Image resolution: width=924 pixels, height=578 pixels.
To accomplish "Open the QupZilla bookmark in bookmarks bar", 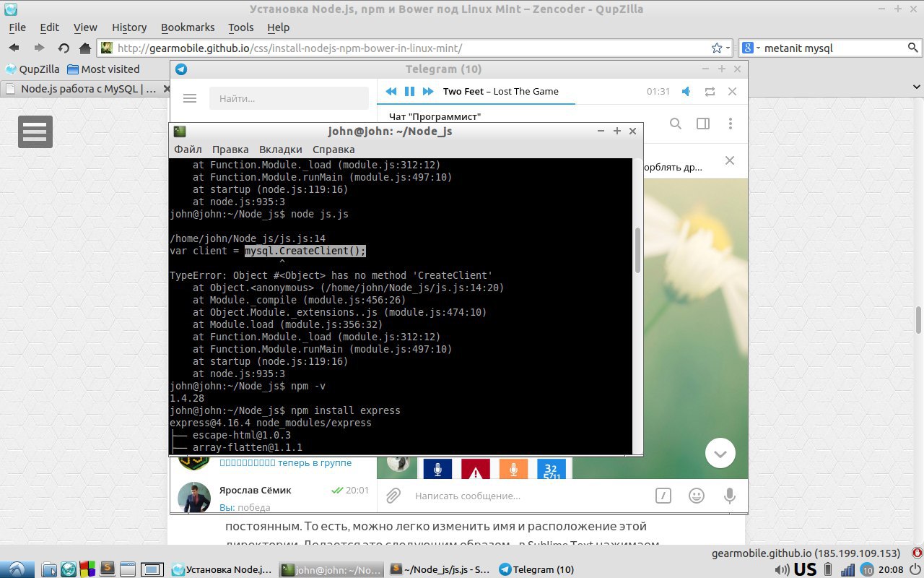I will (x=32, y=69).
